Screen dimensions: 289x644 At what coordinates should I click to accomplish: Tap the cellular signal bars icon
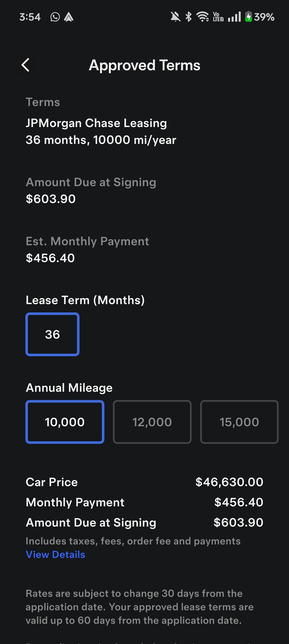(x=235, y=17)
